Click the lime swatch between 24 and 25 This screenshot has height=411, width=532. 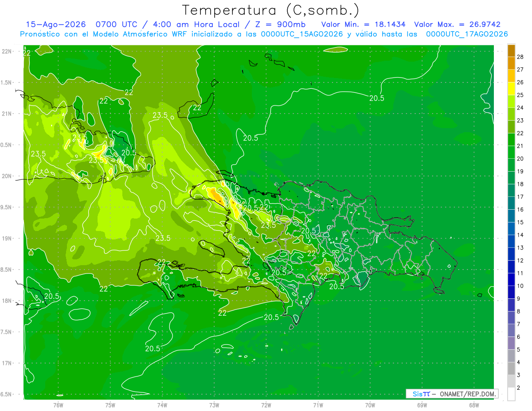click(511, 102)
